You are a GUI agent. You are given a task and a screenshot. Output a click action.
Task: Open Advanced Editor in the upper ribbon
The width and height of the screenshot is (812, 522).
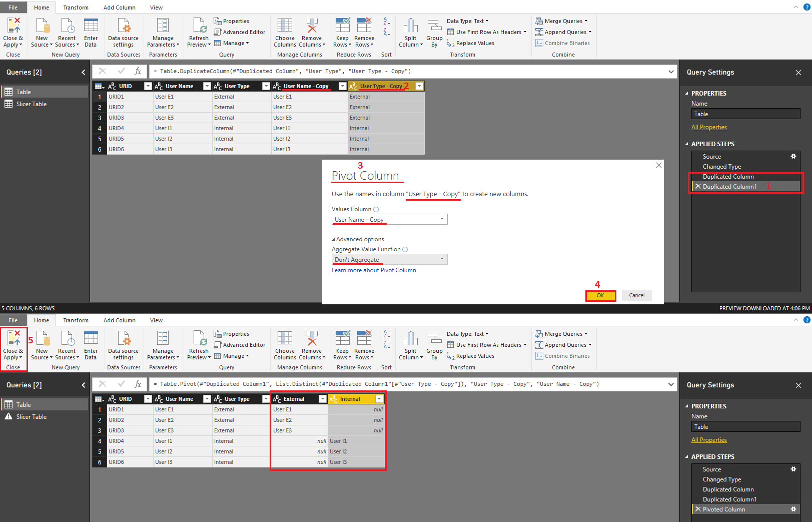[240, 32]
